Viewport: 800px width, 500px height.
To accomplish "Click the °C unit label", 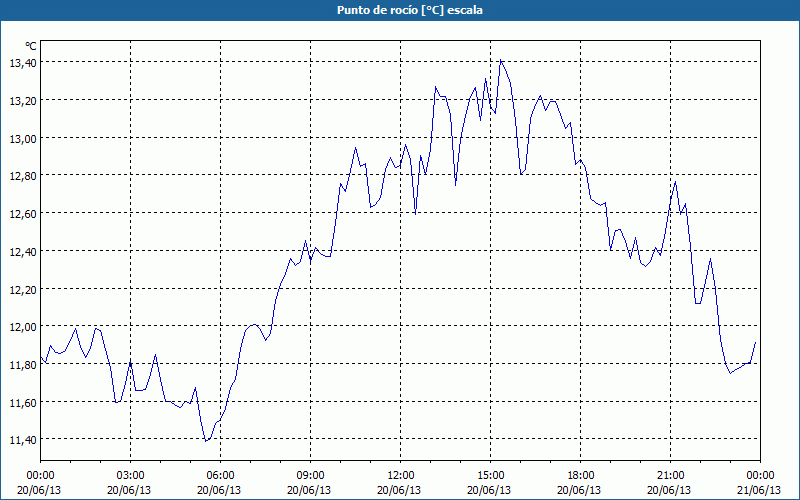I will (x=31, y=46).
